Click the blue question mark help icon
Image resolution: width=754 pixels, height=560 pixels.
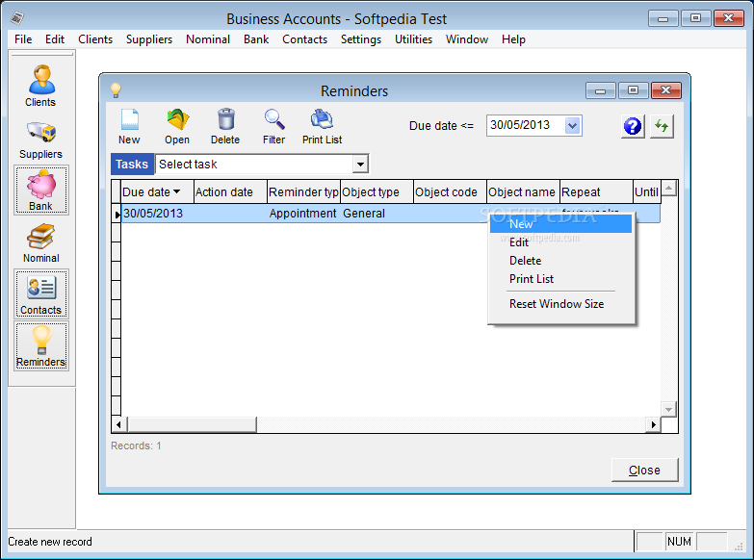(633, 126)
